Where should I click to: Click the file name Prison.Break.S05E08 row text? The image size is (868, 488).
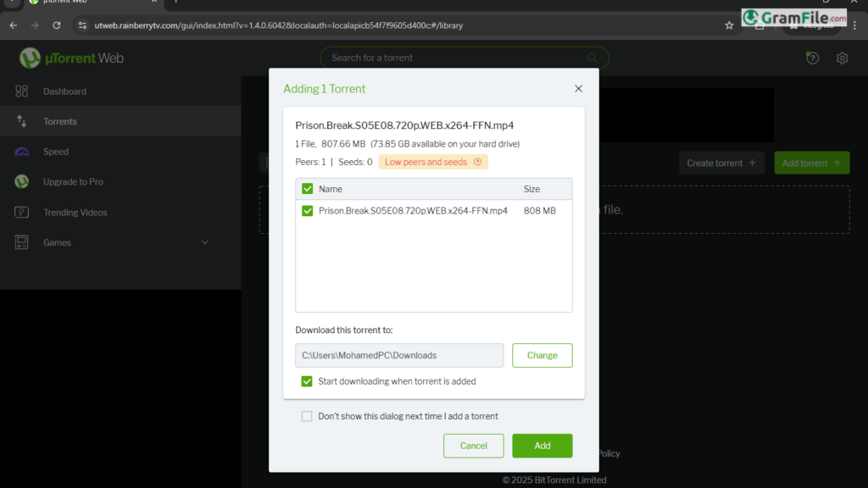point(413,211)
